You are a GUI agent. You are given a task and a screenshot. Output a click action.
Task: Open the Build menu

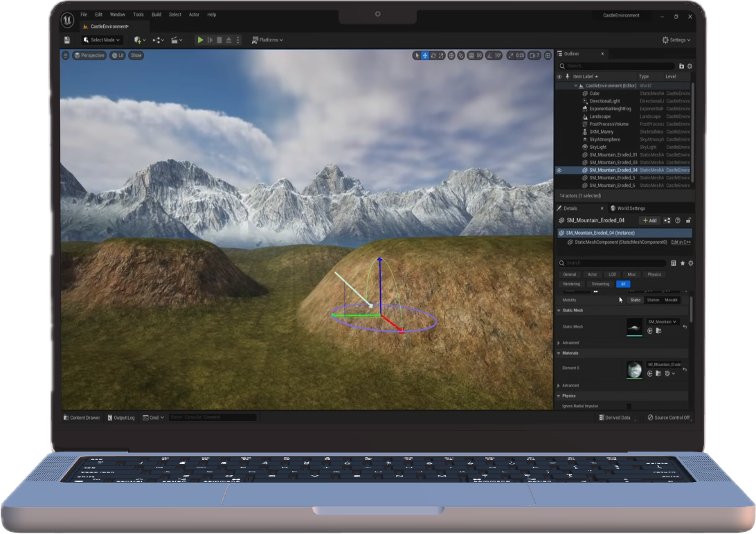156,15
